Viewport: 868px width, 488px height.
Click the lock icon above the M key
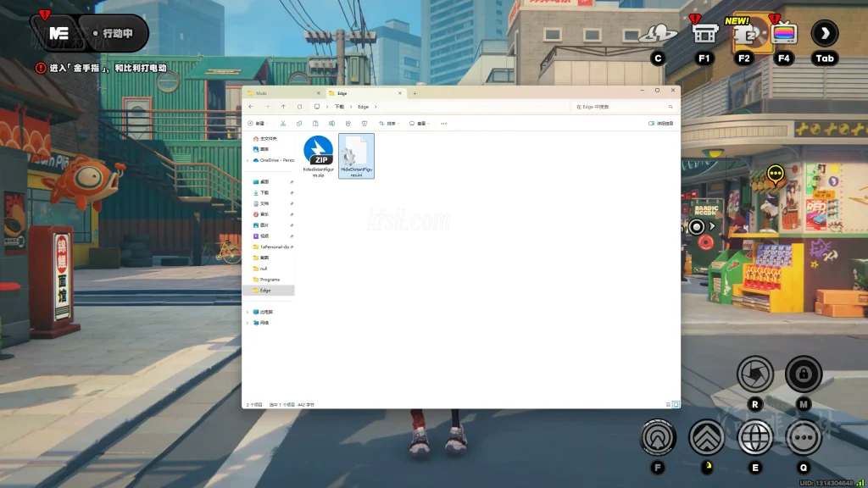804,374
